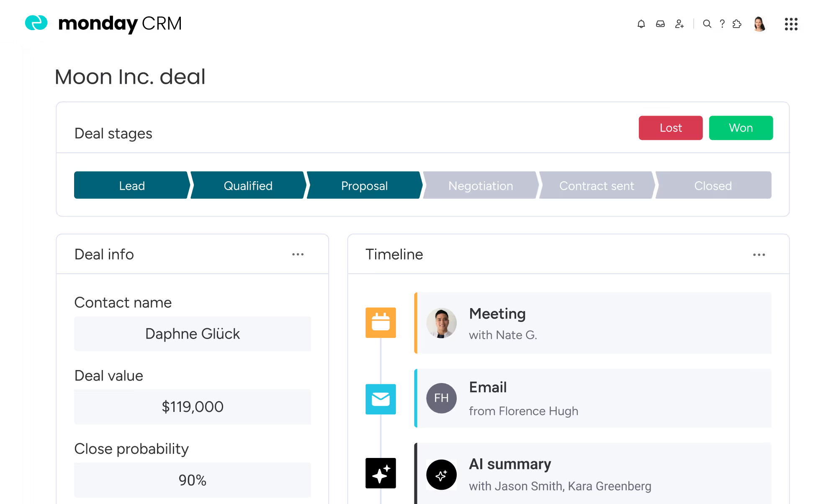Move deal to Closed stage
The image size is (818, 504).
pos(713,185)
